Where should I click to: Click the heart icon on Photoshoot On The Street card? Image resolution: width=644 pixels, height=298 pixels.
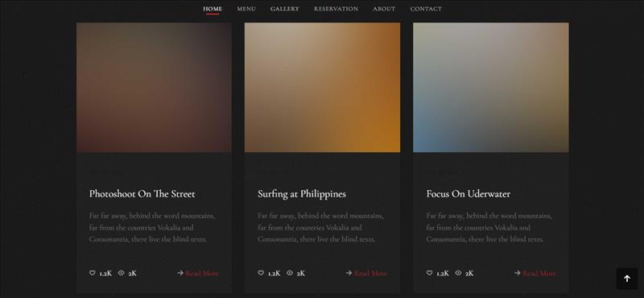(93, 273)
